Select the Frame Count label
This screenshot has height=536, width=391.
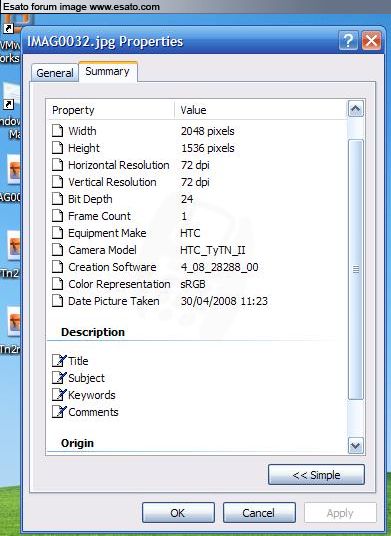[x=99, y=216]
